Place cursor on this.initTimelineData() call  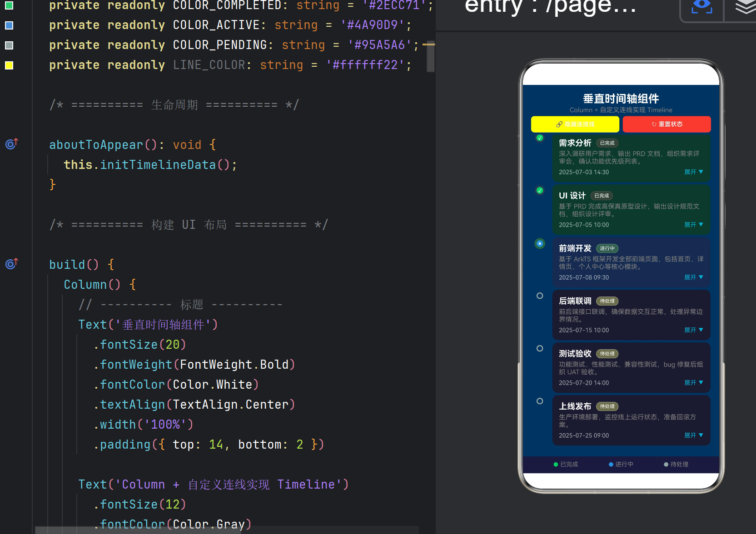(150, 165)
